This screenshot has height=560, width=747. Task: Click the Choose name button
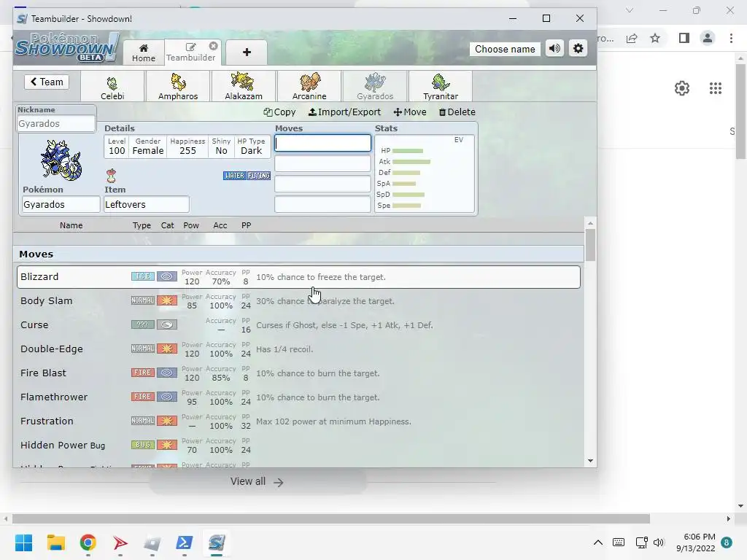tap(505, 49)
